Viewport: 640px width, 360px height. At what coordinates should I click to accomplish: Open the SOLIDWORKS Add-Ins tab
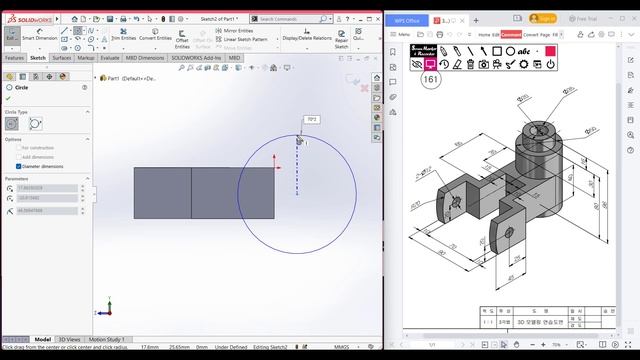tap(196, 58)
